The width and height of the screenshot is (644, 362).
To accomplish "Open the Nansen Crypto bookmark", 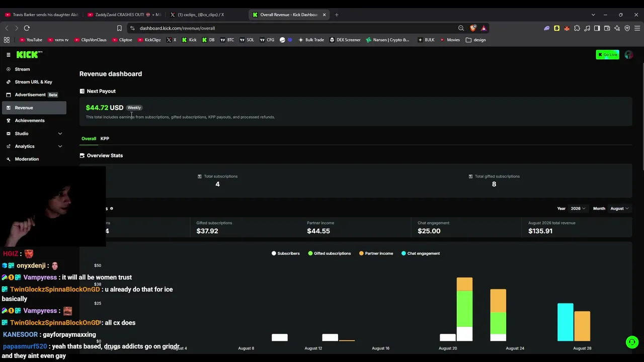I will [x=387, y=40].
